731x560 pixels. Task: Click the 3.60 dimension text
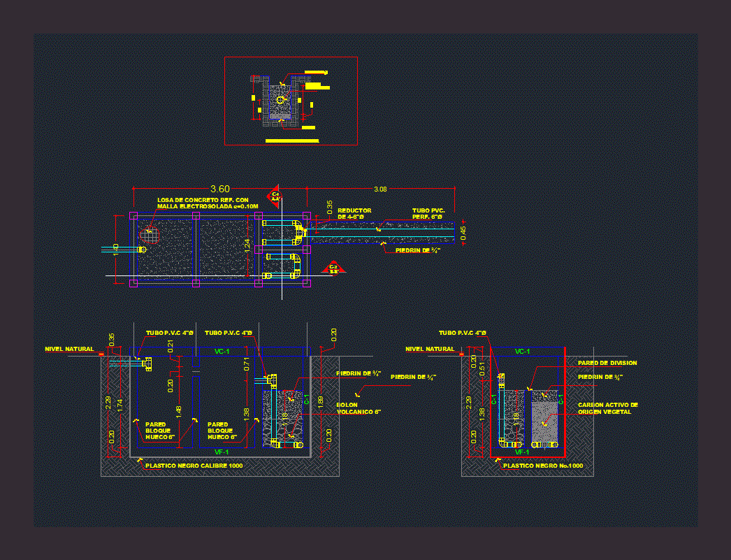(x=220, y=189)
